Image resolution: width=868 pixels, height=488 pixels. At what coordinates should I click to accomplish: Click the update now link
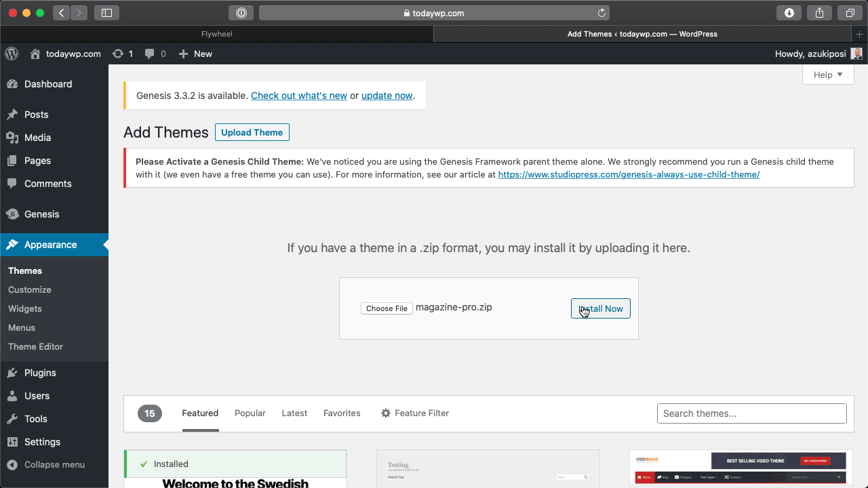(387, 96)
